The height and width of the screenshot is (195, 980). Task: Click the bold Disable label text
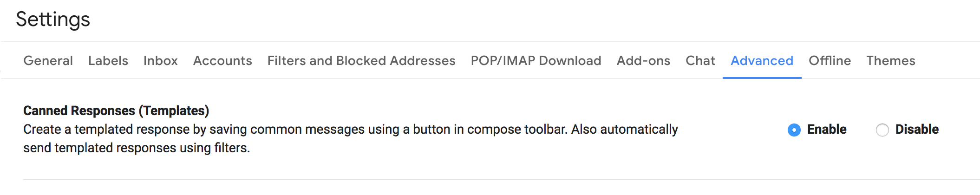click(917, 130)
